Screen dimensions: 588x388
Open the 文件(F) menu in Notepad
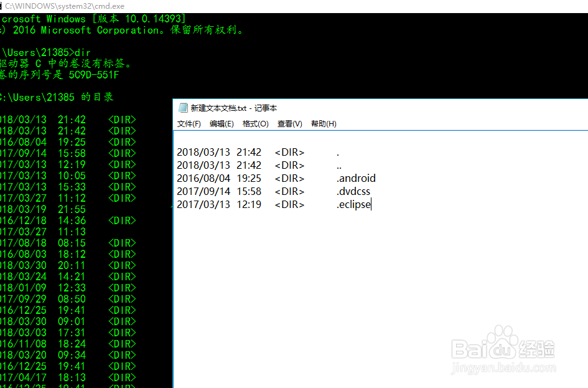(189, 123)
